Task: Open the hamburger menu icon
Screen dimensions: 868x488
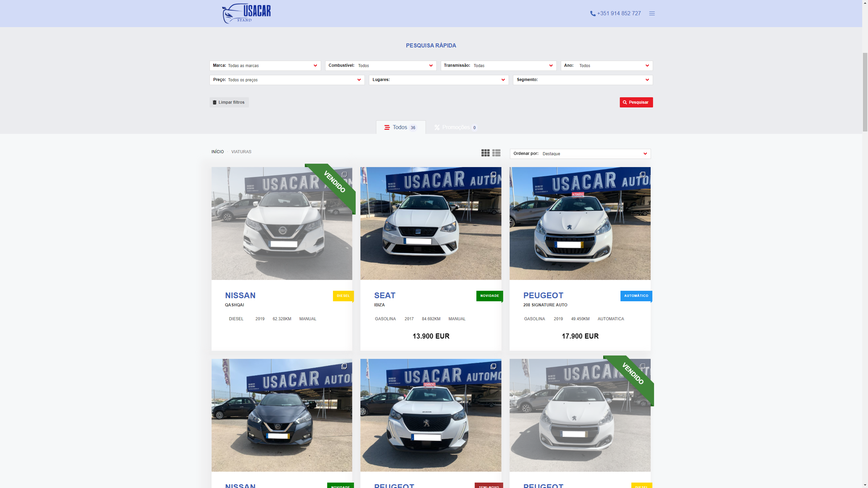Action: coord(652,14)
